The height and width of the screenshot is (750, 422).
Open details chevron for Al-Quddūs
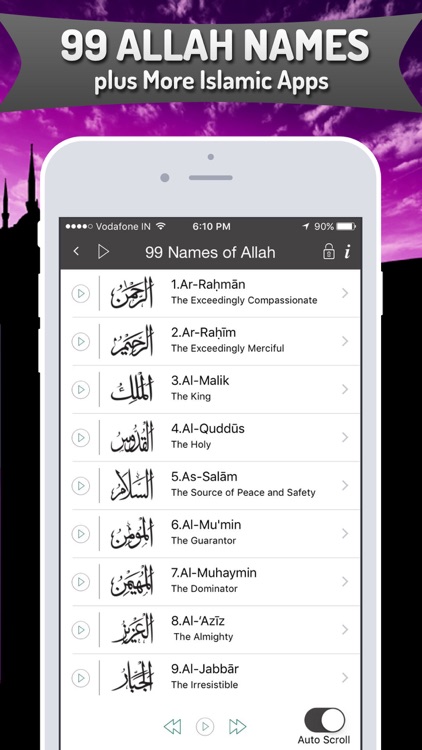pos(345,438)
